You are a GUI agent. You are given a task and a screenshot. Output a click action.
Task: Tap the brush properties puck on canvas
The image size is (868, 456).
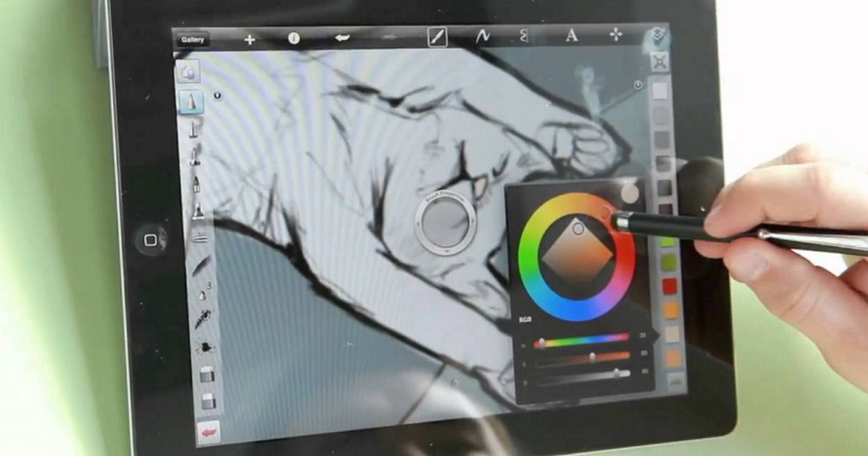click(446, 223)
